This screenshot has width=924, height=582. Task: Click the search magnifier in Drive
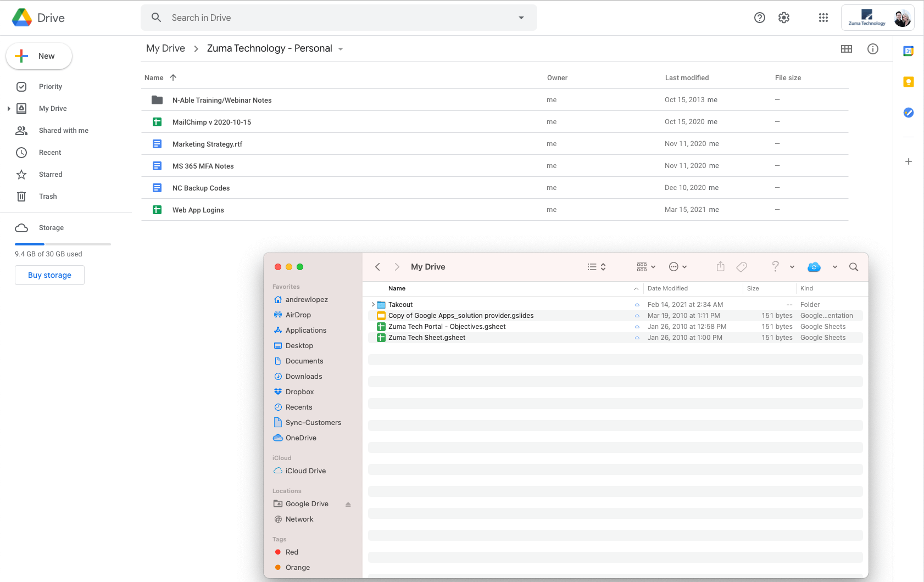(157, 18)
